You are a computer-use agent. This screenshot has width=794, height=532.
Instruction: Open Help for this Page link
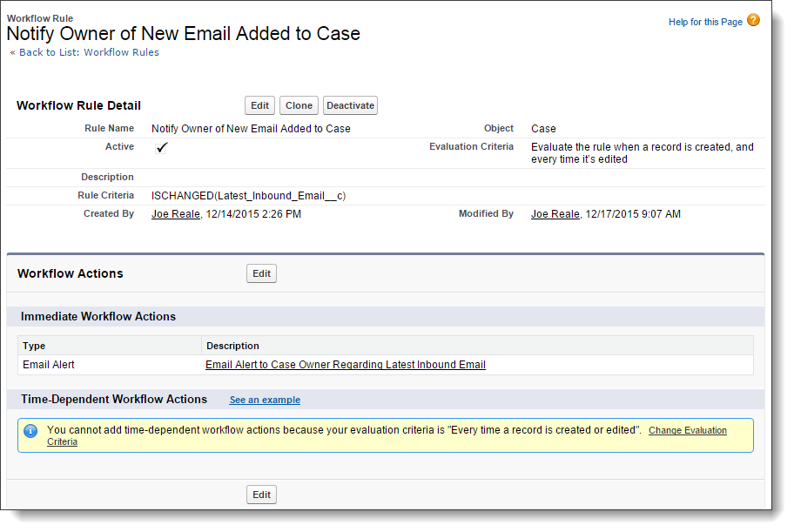click(705, 22)
